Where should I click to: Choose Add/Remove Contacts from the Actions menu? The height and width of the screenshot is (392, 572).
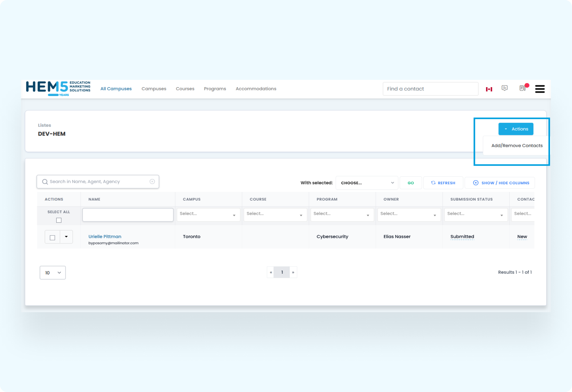(517, 145)
